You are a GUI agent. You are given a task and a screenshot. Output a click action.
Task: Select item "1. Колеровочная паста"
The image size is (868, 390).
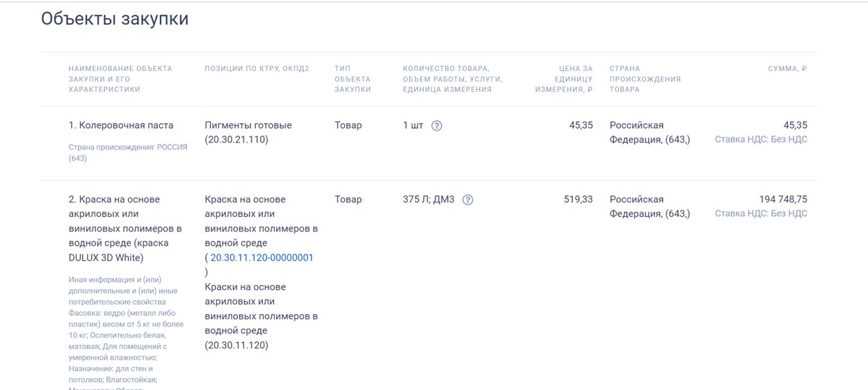tap(121, 126)
